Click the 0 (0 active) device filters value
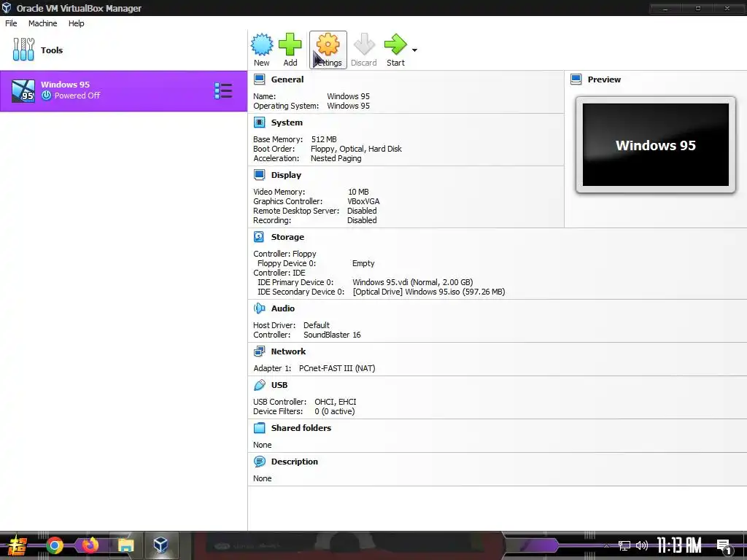 click(334, 411)
